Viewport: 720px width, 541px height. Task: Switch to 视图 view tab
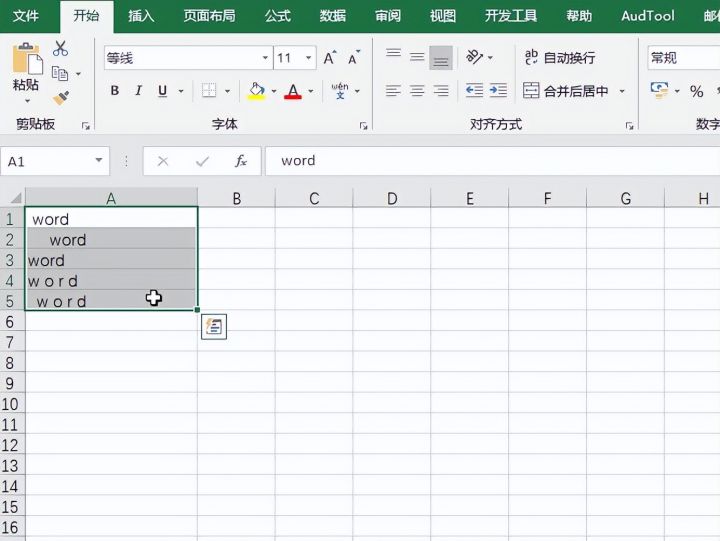click(x=443, y=16)
